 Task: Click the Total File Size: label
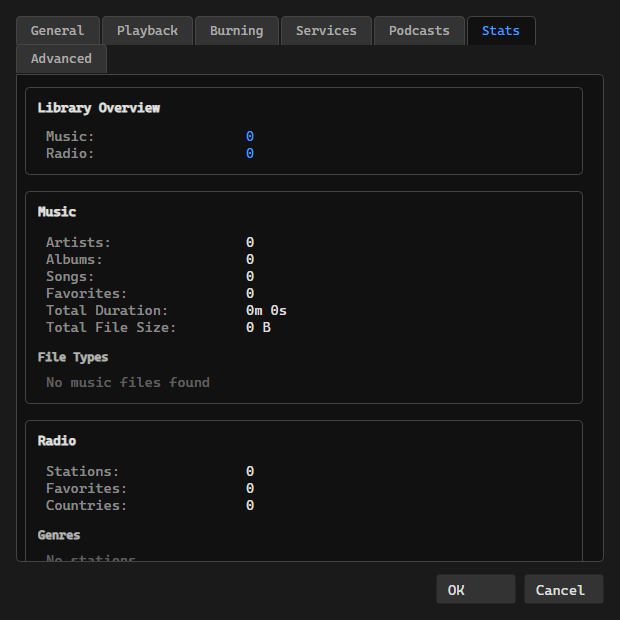[111, 327]
